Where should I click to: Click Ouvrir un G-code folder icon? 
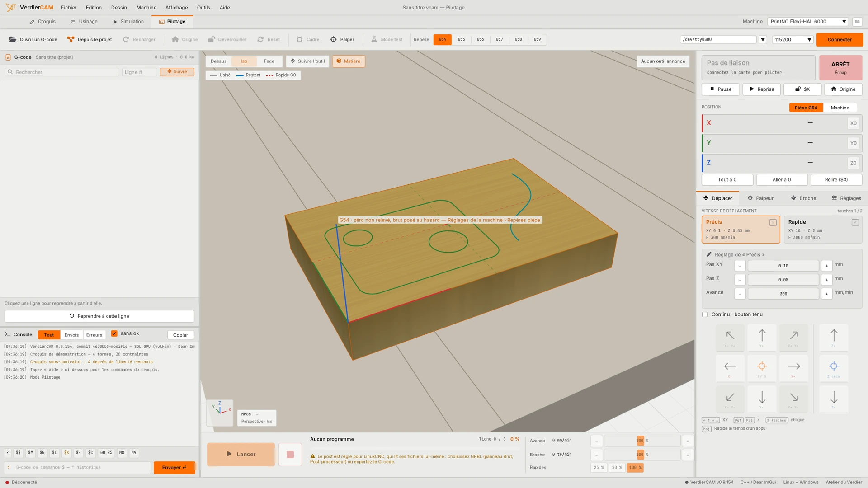coord(13,39)
